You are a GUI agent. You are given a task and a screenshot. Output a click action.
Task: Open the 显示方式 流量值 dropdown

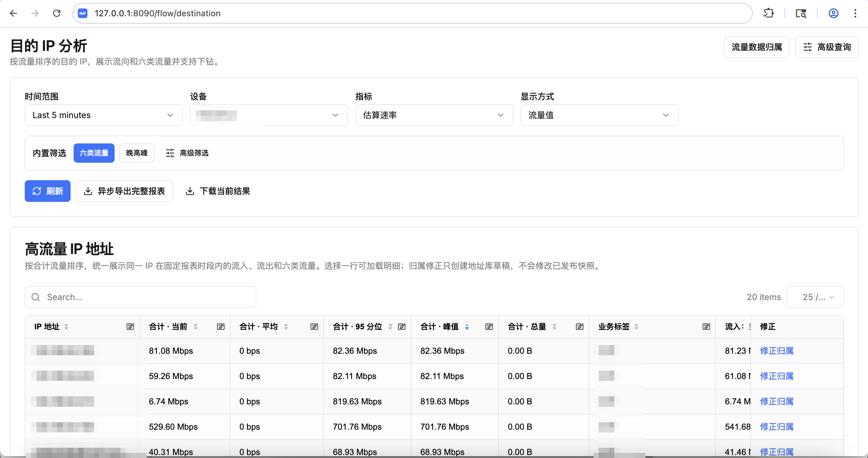[599, 115]
